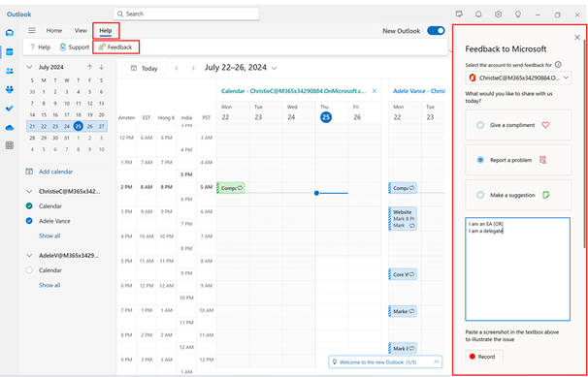Check the AdeleV Calendar checkbox
Image resolution: width=588 pixels, height=377 pixels.
click(29, 270)
